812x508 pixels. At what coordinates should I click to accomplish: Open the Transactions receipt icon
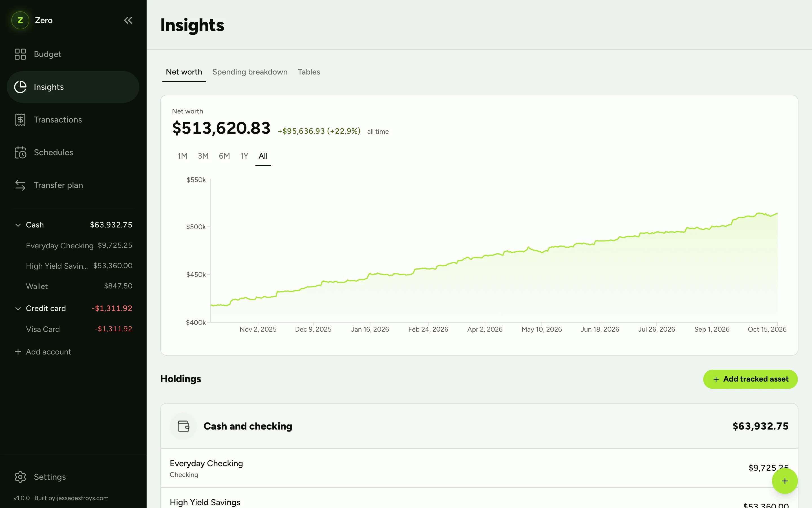[20, 120]
